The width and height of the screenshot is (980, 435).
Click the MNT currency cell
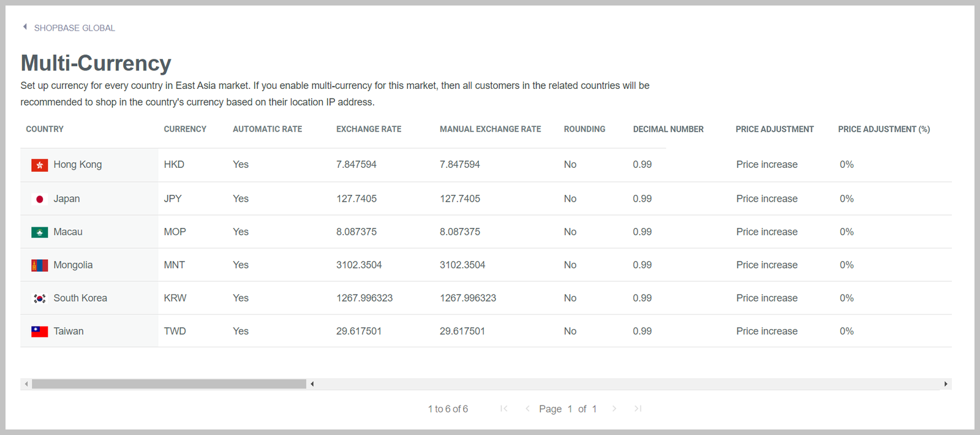(175, 265)
